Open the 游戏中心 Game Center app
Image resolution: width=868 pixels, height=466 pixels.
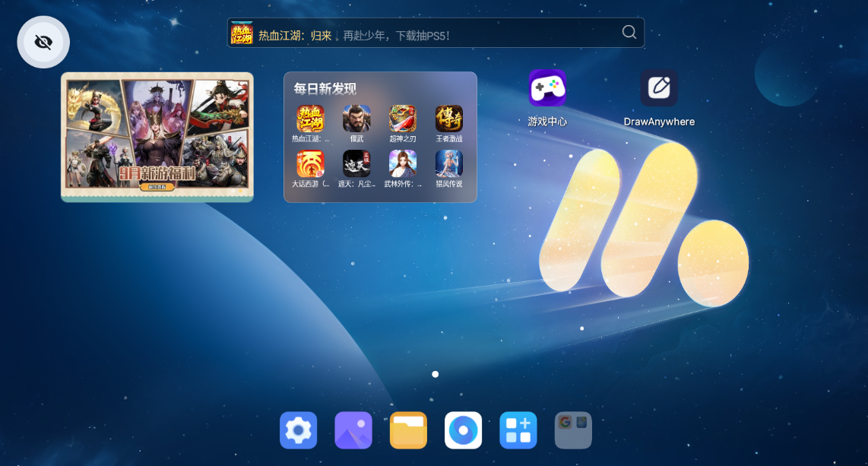tap(547, 87)
